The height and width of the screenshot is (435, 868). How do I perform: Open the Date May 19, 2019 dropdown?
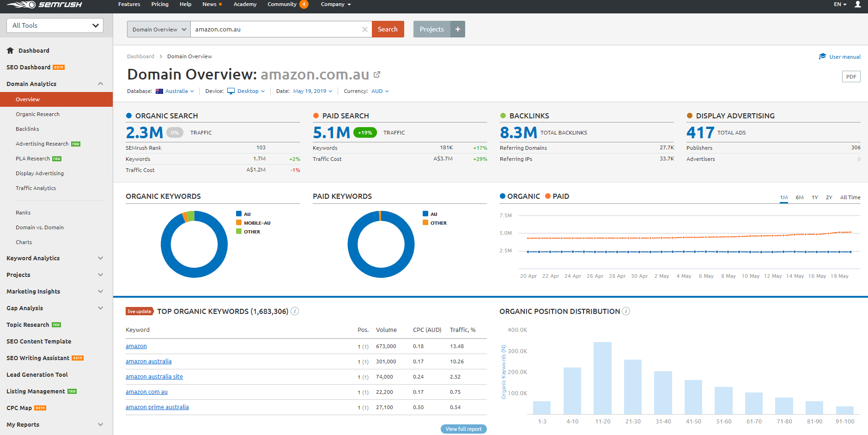point(313,91)
